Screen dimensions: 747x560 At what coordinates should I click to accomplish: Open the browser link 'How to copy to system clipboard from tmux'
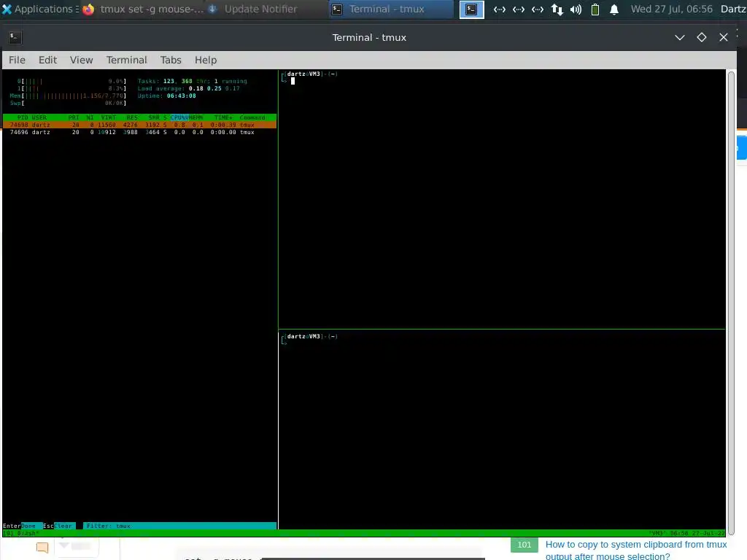(636, 550)
